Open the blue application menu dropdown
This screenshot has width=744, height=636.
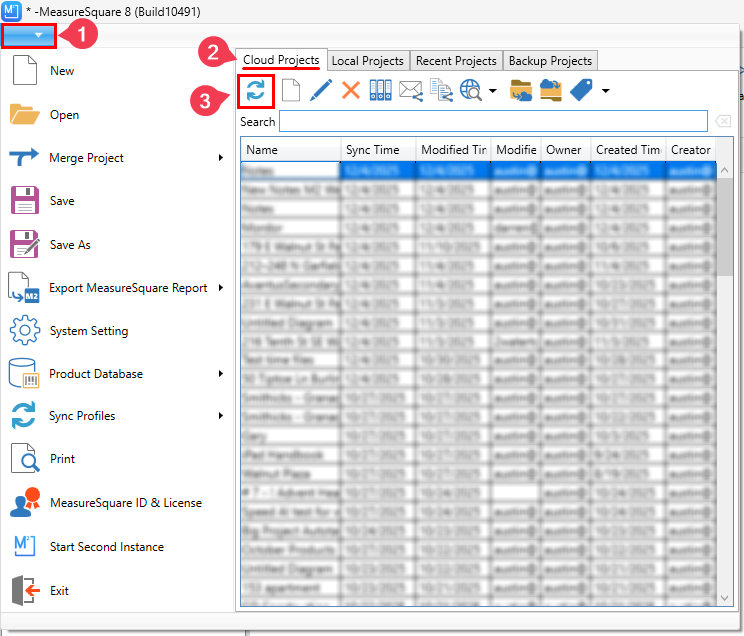tap(28, 36)
